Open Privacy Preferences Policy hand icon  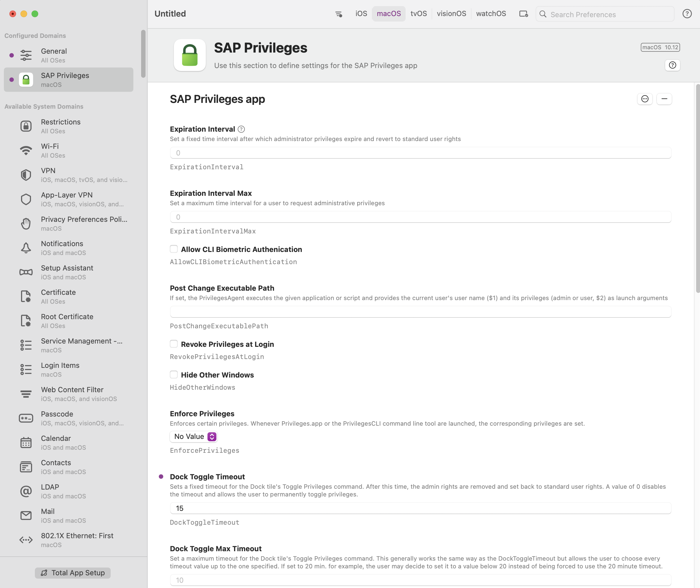coord(26,223)
